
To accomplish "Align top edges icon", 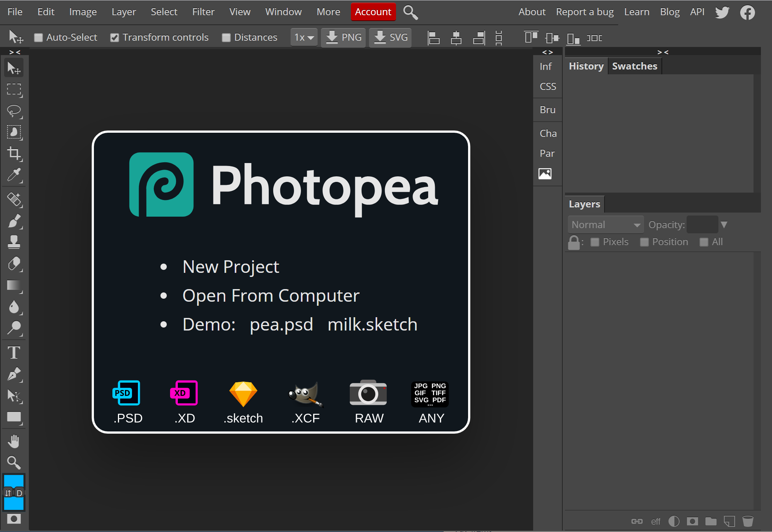I will 531,37.
